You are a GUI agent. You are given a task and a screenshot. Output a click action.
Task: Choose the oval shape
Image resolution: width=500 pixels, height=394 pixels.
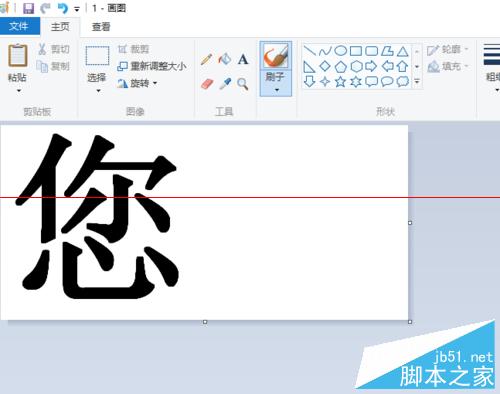(x=340, y=51)
